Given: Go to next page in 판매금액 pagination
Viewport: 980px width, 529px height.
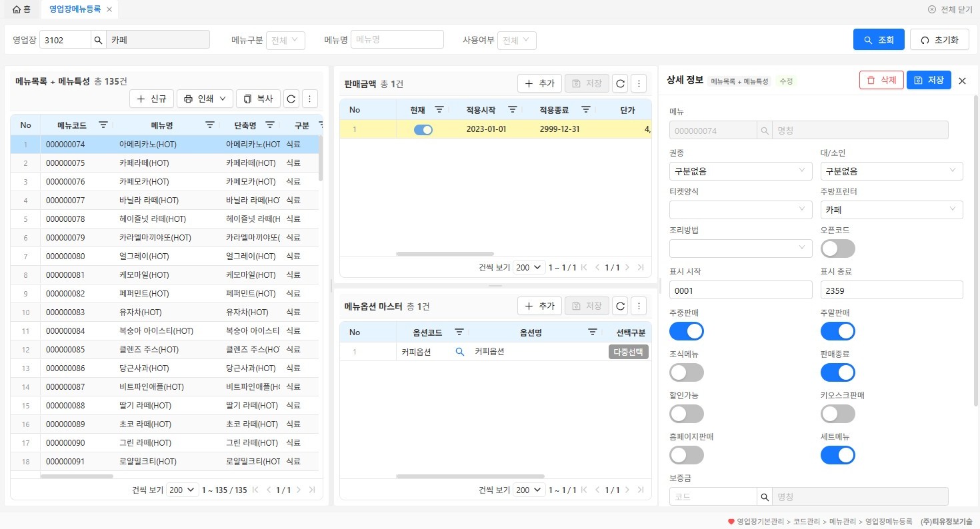Looking at the screenshot, I should [627, 267].
